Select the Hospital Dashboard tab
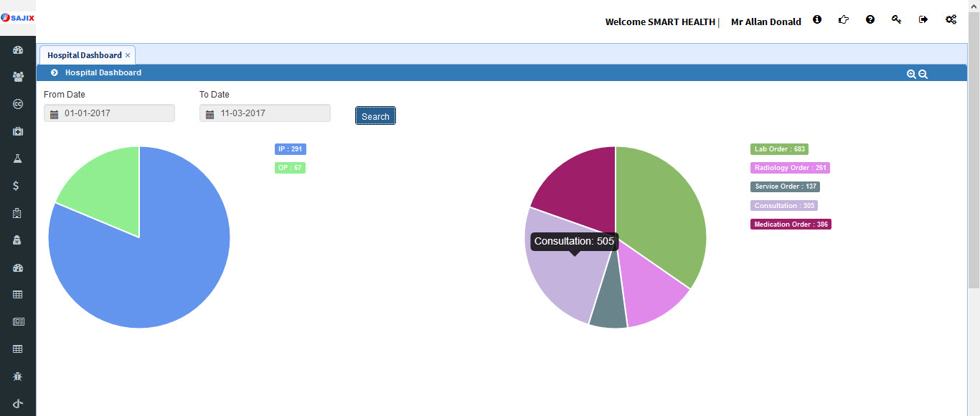980x416 pixels. [84, 55]
